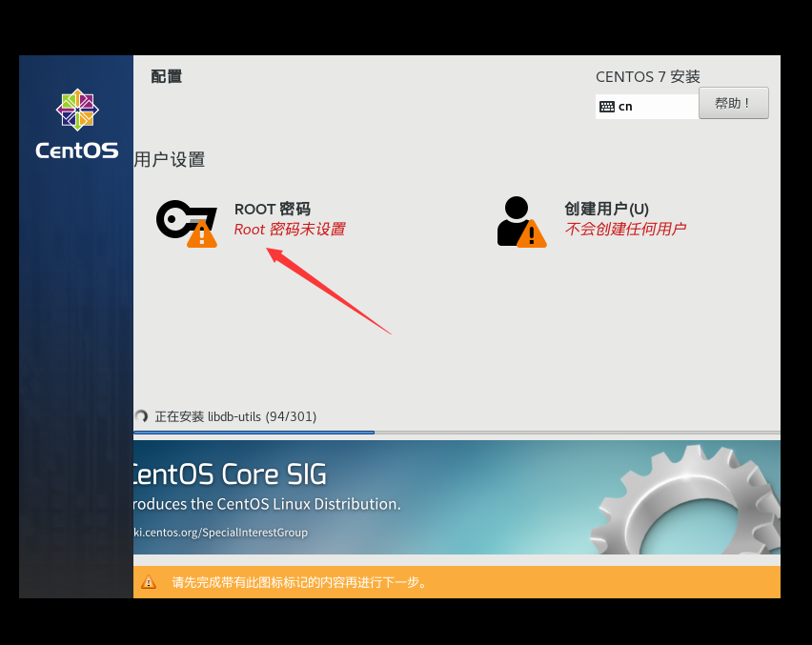Click the CentOS logo in the sidebar
The image size is (812, 645).
tap(76, 122)
